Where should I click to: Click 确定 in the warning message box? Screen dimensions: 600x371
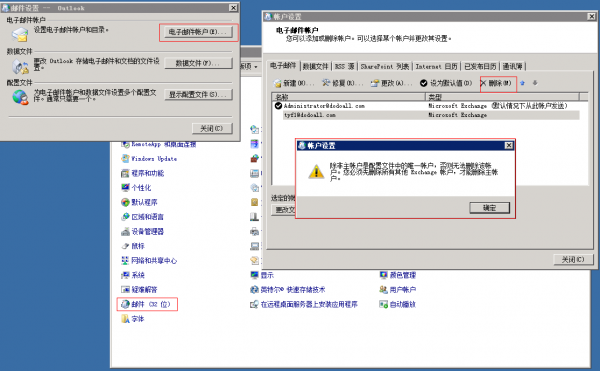coord(489,208)
